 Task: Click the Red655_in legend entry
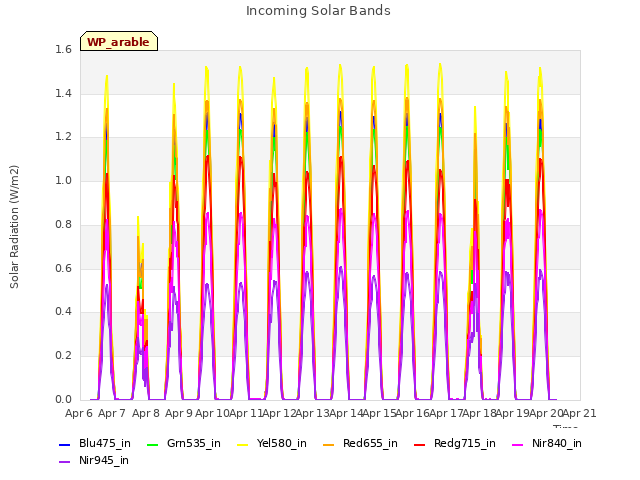360,443
